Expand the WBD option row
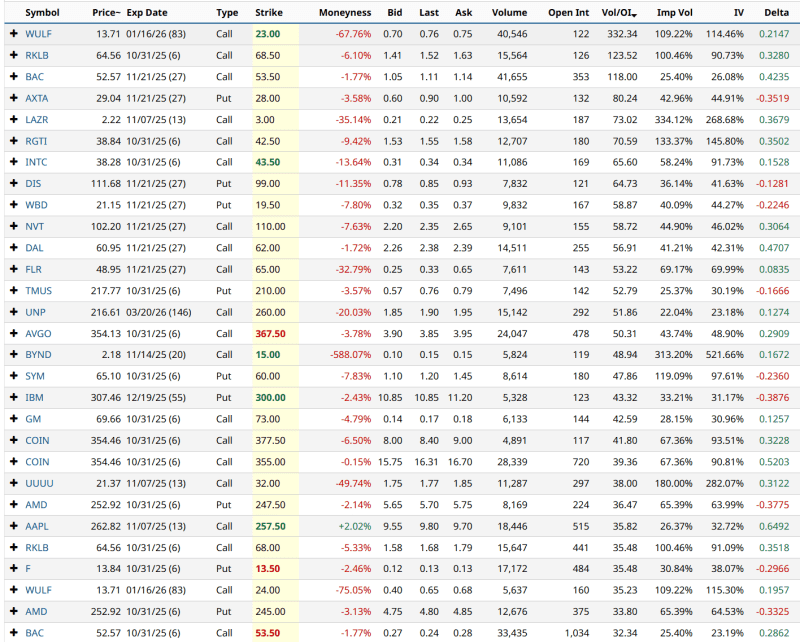The height and width of the screenshot is (642, 800). point(13,205)
